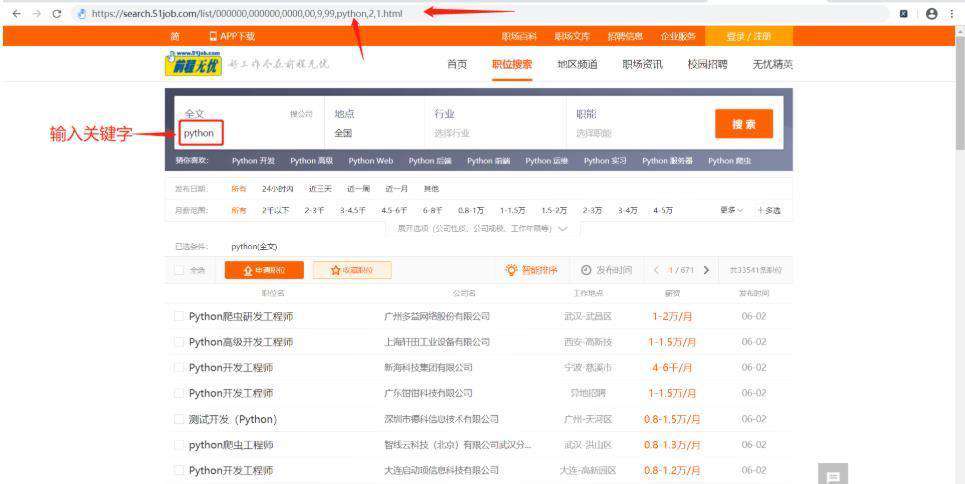Filter publish date by 24小时内
This screenshot has width=965, height=484.
coord(278,189)
